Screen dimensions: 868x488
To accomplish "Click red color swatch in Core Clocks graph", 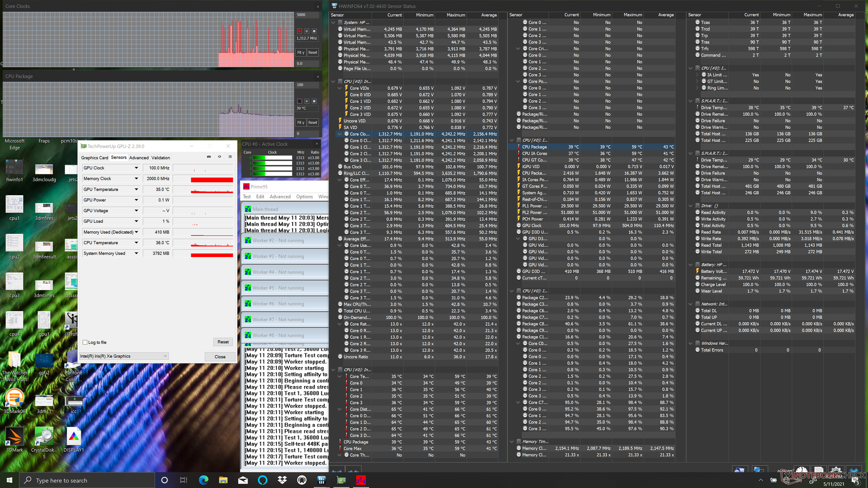I will point(299,31).
